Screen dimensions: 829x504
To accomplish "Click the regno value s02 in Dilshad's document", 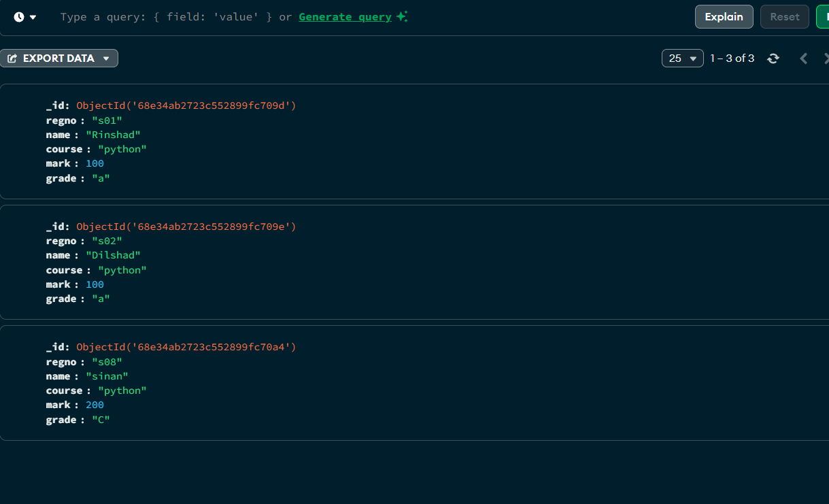I will (107, 241).
